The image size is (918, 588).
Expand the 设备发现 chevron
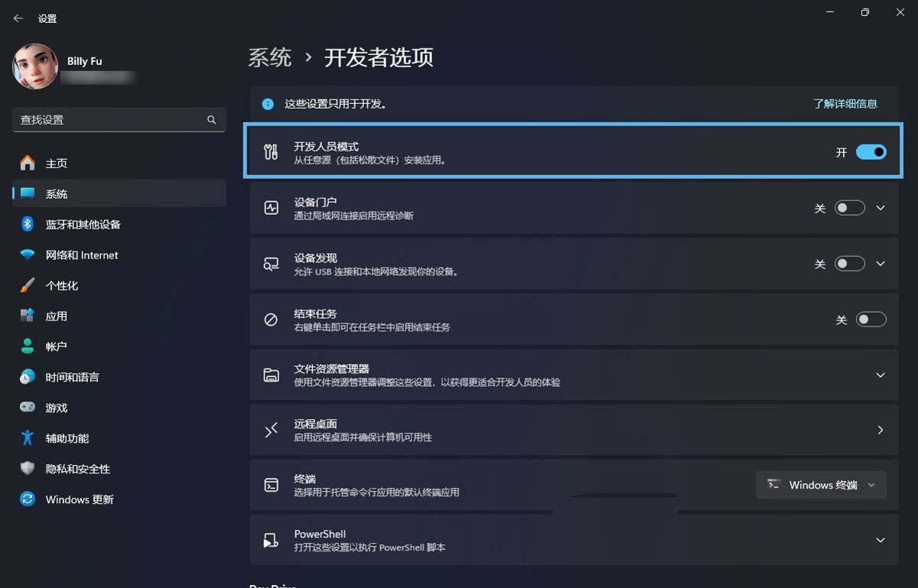881,264
